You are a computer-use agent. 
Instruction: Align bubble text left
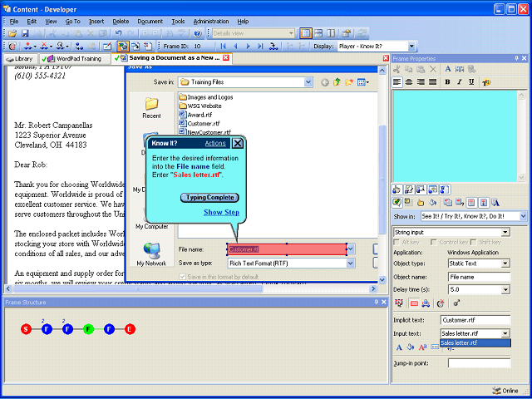pos(397,82)
